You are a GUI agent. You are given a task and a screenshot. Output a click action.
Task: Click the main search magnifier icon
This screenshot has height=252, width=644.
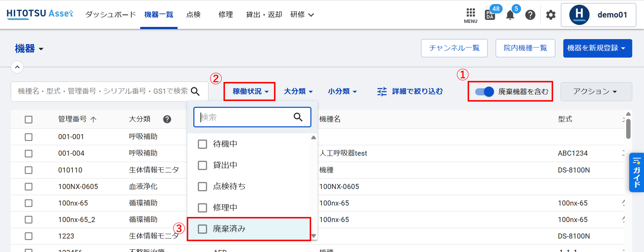195,91
